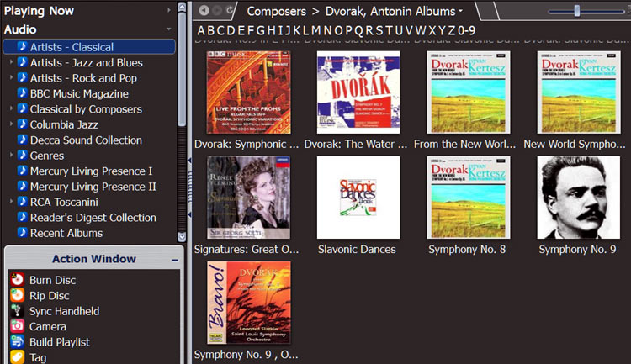631x364 pixels.
Task: Select the Symphony No. 9 portrait album
Action: click(x=580, y=198)
